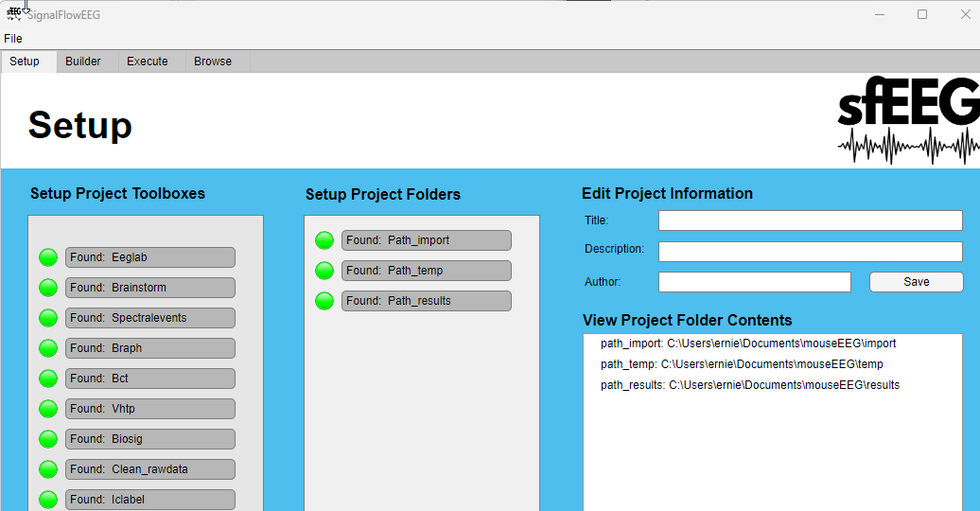Click the green lamp beside Spectralevents
Image resolution: width=980 pixels, height=511 pixels.
coord(48,318)
